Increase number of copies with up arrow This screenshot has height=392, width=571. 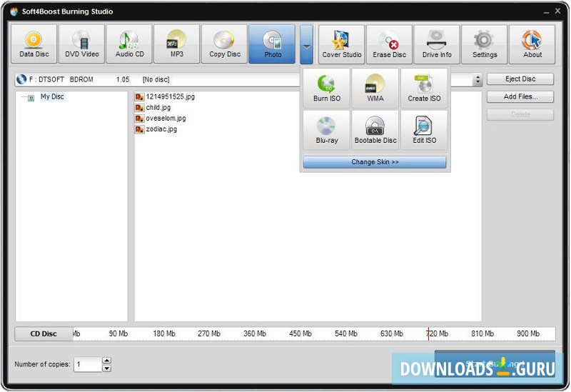pyautogui.click(x=106, y=361)
